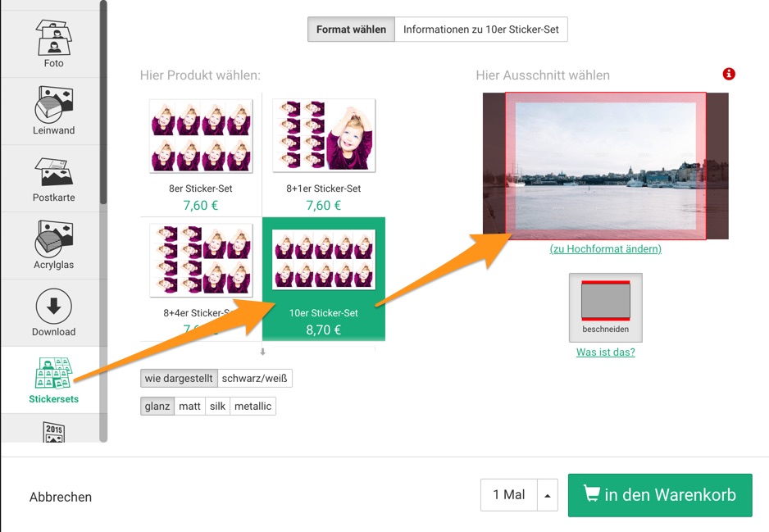
Task: Click the Download arrow icon
Action: pyautogui.click(x=53, y=307)
